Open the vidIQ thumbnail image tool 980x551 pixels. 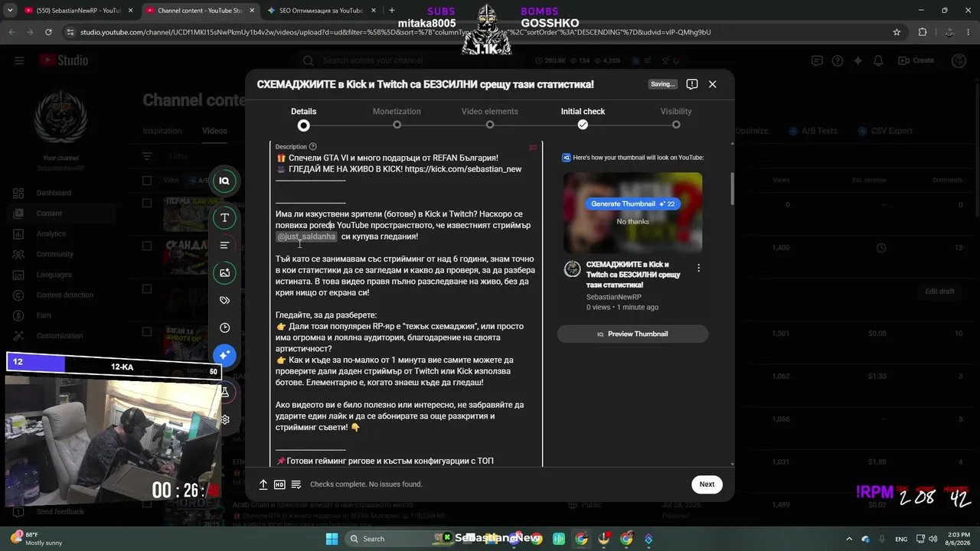coord(224,272)
